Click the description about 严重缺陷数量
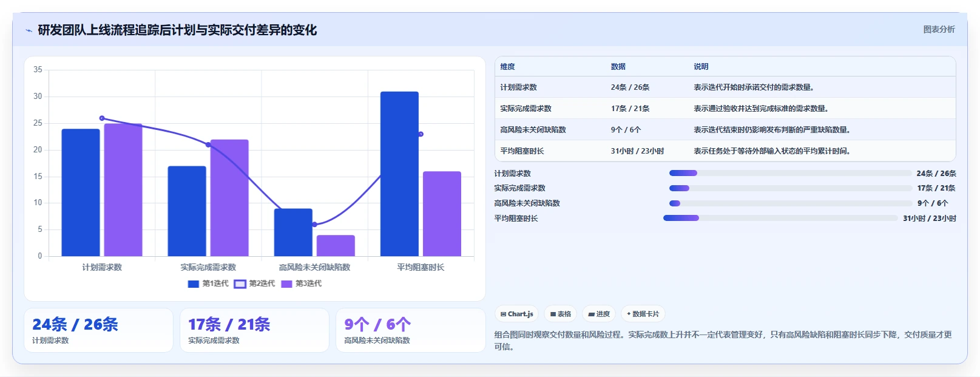This screenshot has width=980, height=377. click(x=772, y=130)
